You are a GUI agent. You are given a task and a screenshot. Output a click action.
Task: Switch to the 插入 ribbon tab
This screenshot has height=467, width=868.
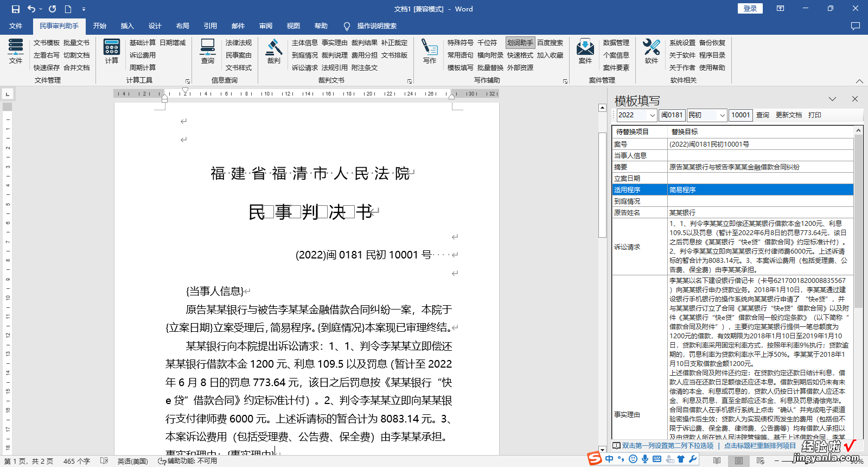click(127, 26)
